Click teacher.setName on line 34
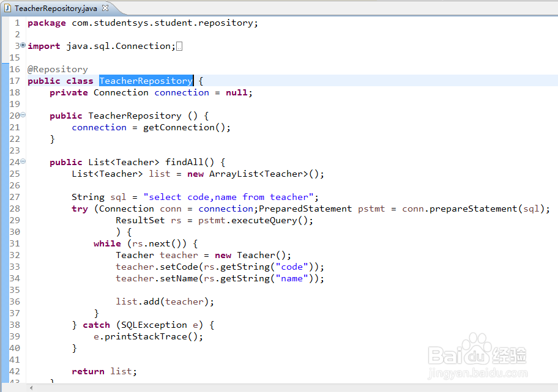This screenshot has height=392, width=558. coord(157,278)
